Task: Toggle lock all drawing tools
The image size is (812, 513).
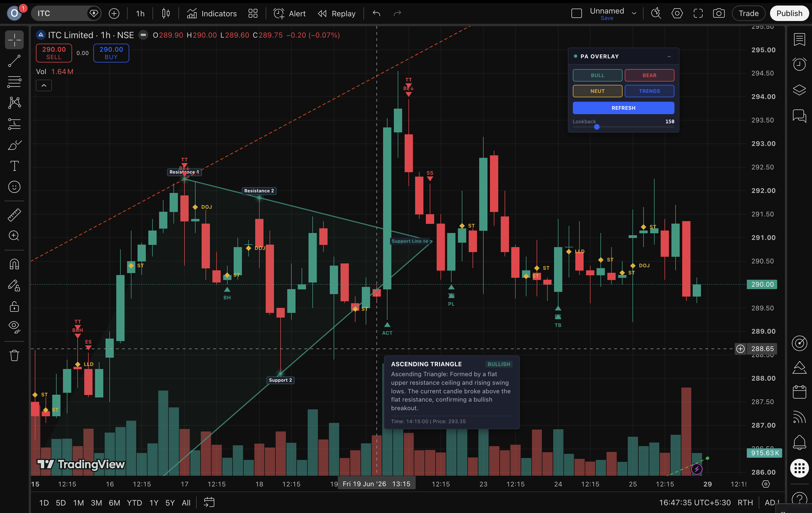Action: point(14,307)
